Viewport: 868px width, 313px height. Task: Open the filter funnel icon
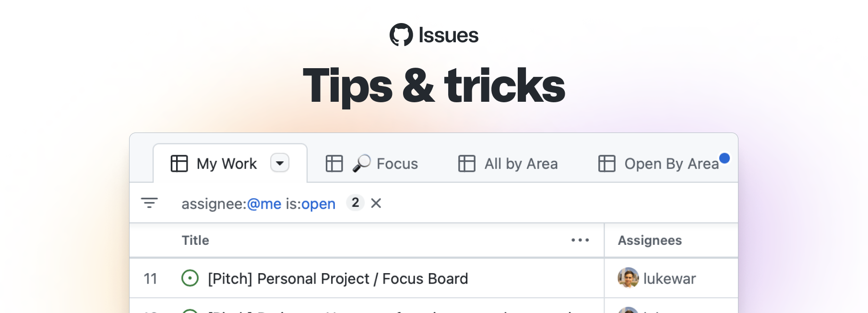point(149,203)
